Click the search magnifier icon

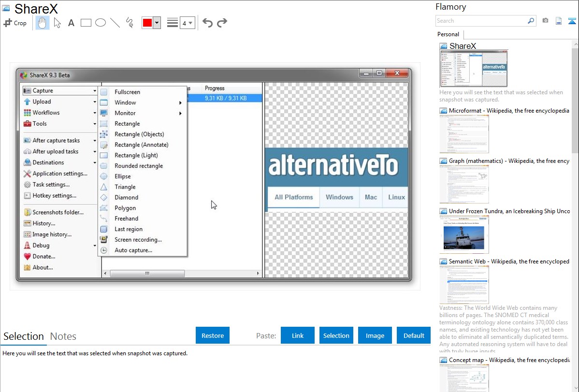point(531,21)
